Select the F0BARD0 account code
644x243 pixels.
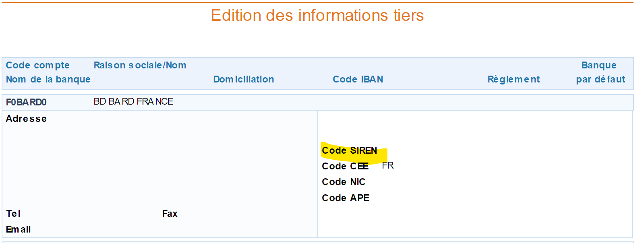tap(26, 102)
